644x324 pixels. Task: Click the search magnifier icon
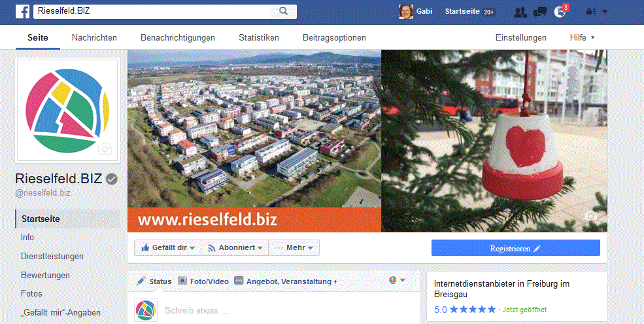(283, 11)
